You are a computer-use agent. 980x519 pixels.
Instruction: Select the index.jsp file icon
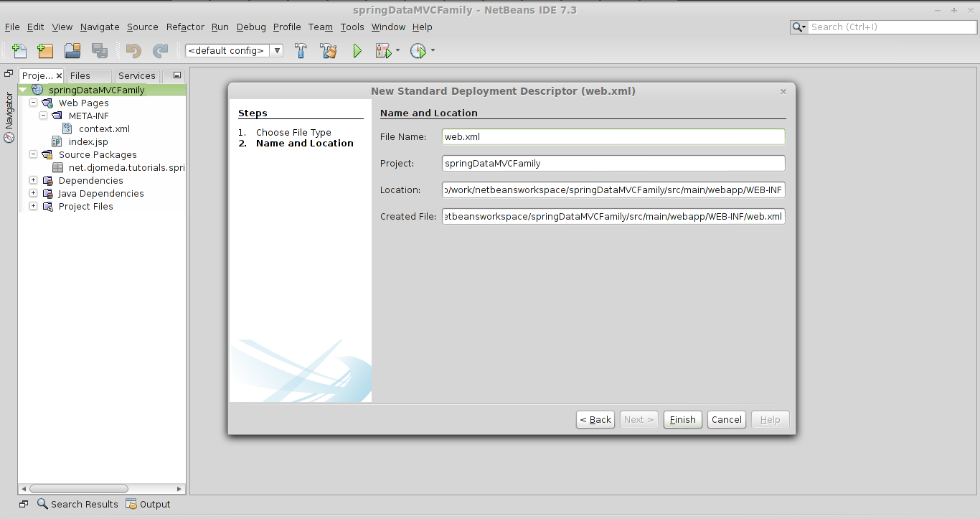tap(57, 141)
